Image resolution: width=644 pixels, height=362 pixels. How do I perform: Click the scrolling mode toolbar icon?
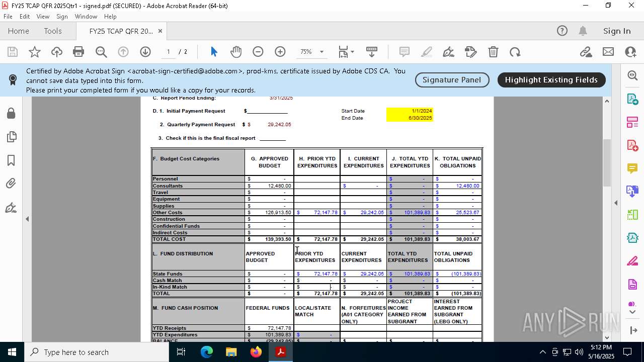coord(372,52)
